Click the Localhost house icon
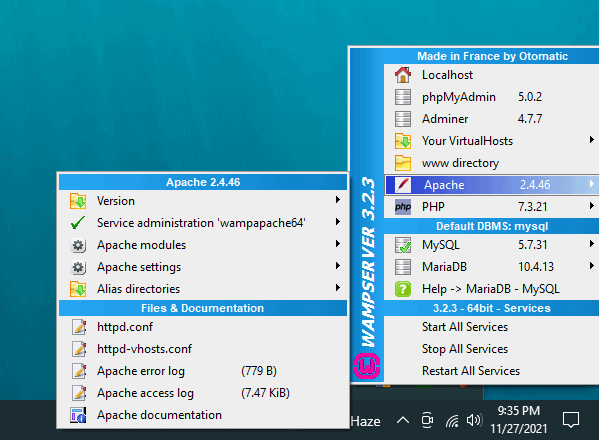Viewport: 599px width, 440px height. (403, 75)
